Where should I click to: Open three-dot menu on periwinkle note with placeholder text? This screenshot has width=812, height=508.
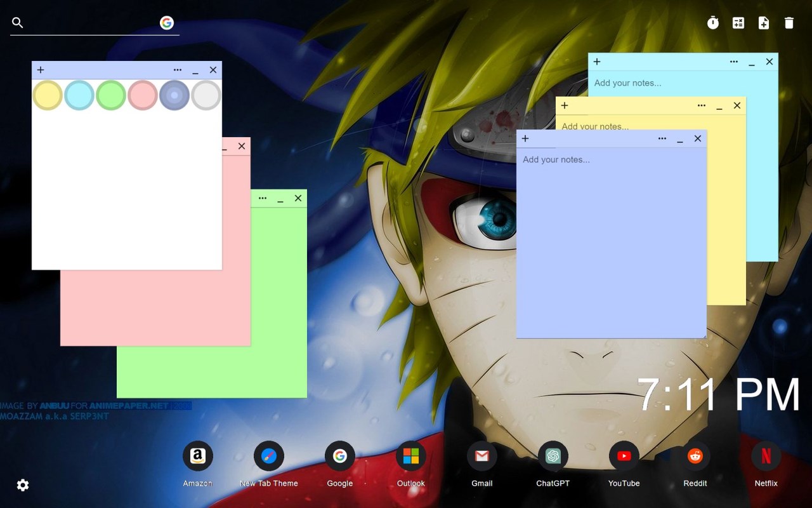[x=662, y=138]
